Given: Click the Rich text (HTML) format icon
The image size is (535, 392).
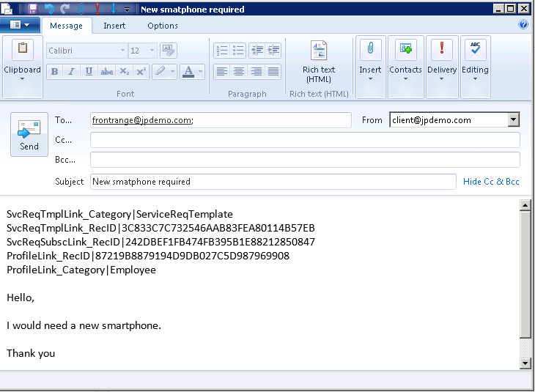Looking at the screenshot, I should tap(319, 51).
